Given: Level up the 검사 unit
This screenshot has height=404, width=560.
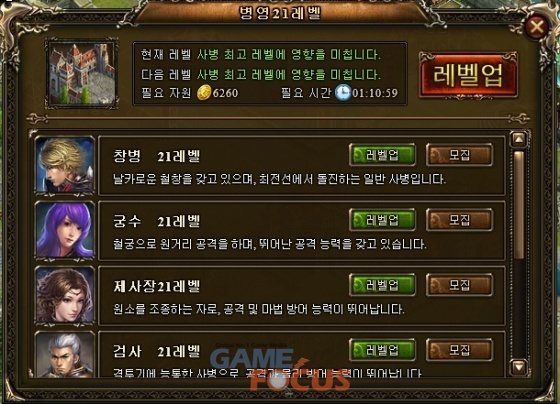Looking at the screenshot, I should (382, 350).
